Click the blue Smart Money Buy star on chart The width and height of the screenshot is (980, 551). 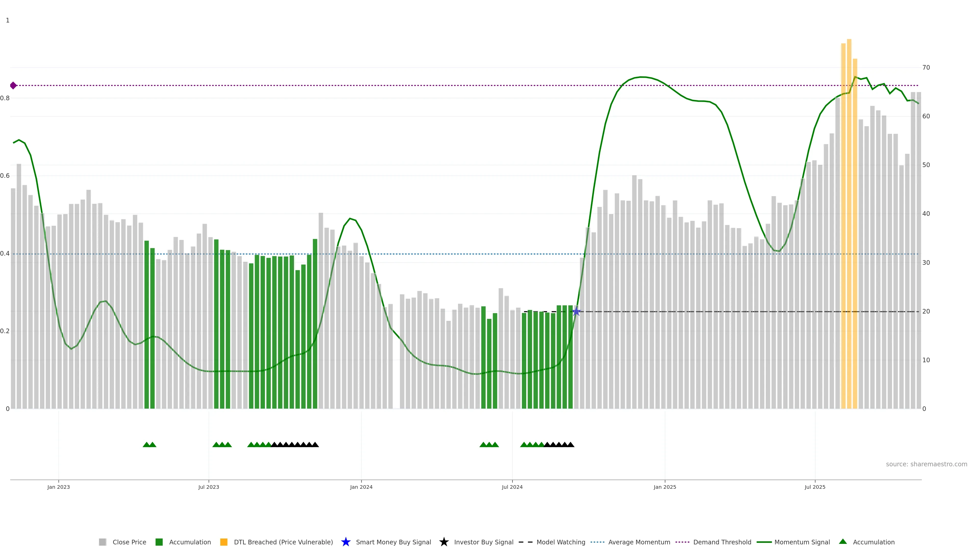(576, 312)
